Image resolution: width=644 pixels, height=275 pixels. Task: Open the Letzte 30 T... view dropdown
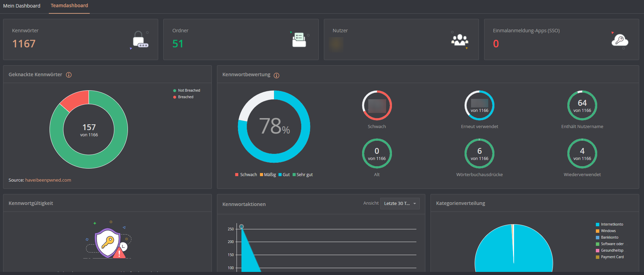coord(400,204)
